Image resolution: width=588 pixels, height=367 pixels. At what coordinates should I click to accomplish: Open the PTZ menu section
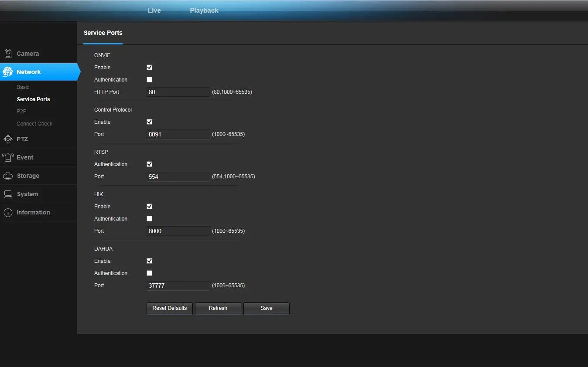coord(38,139)
